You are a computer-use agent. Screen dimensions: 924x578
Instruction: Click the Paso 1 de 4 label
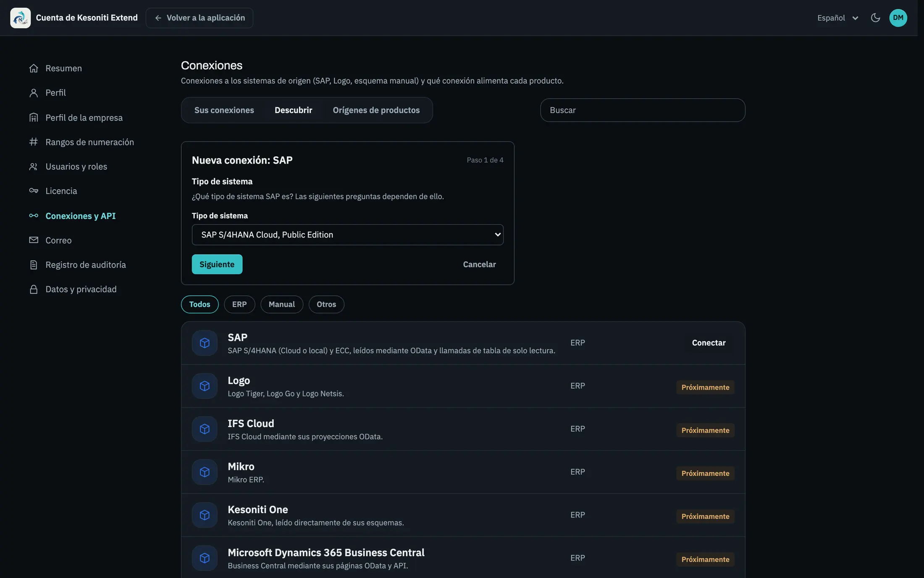click(485, 160)
